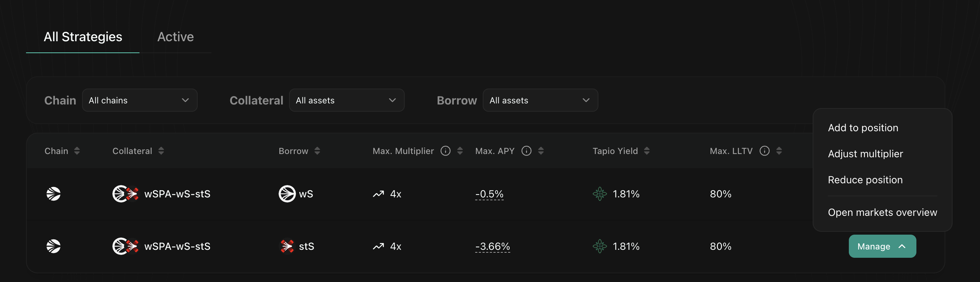Screen dimensions: 980x282
Task: Sort by Tapio Yield column arrows
Action: (x=647, y=151)
